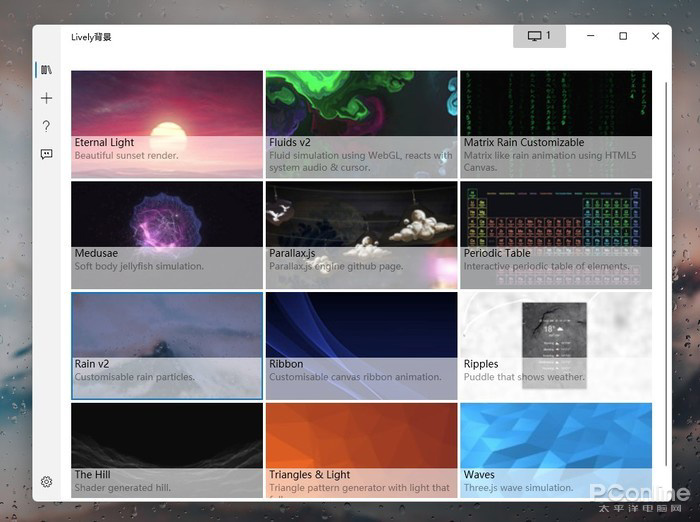Image resolution: width=700 pixels, height=522 pixels.
Task: Click "Parallax.js engine github page." text
Action: 336,266
